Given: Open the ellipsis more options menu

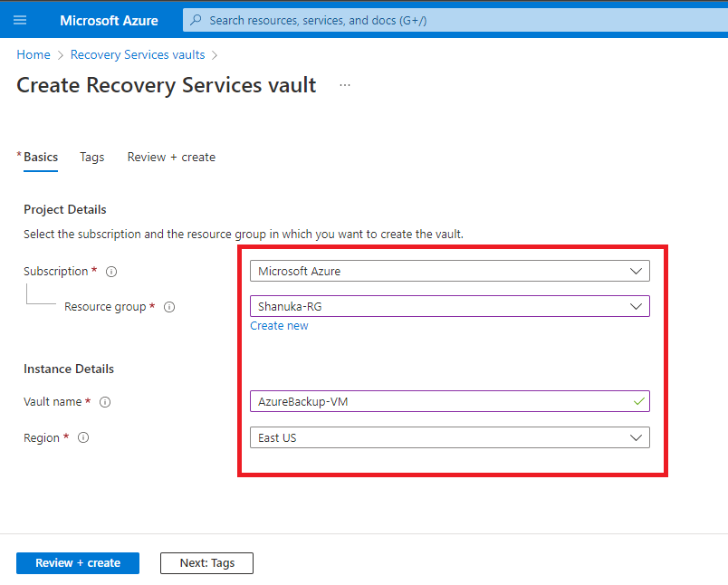Looking at the screenshot, I should 344,85.
